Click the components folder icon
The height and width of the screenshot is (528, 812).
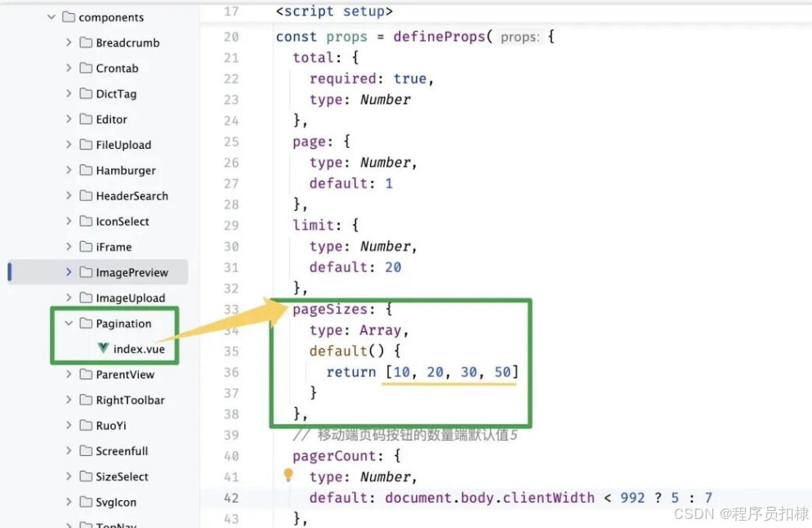click(69, 17)
